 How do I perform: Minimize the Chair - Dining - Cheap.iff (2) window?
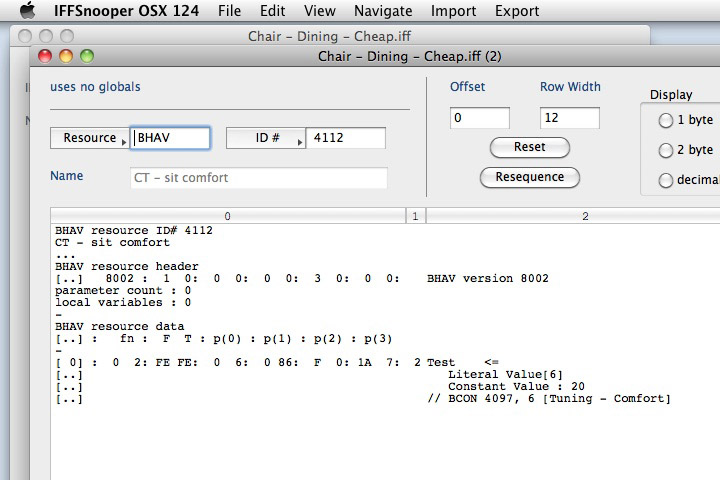click(x=66, y=56)
